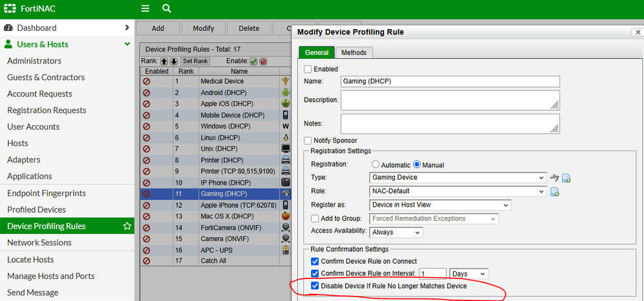Open the hamburger navigation menu icon
Screen dimensions: 644x301
point(145,8)
